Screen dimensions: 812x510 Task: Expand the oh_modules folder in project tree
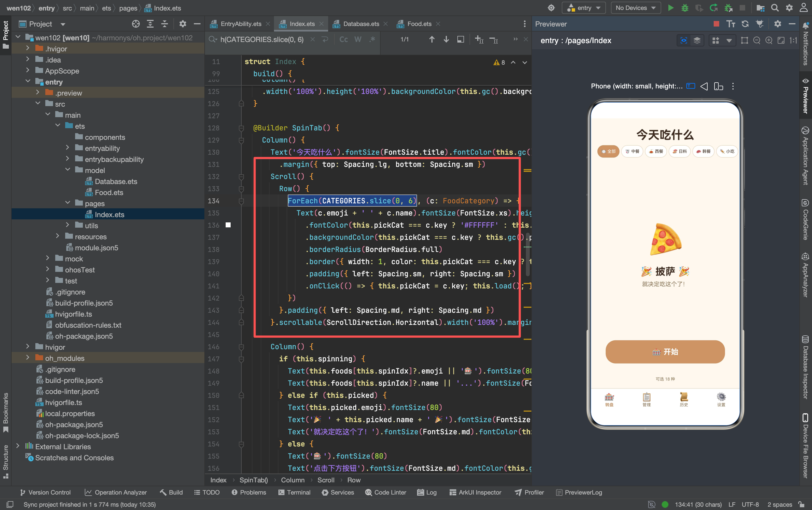pos(28,358)
